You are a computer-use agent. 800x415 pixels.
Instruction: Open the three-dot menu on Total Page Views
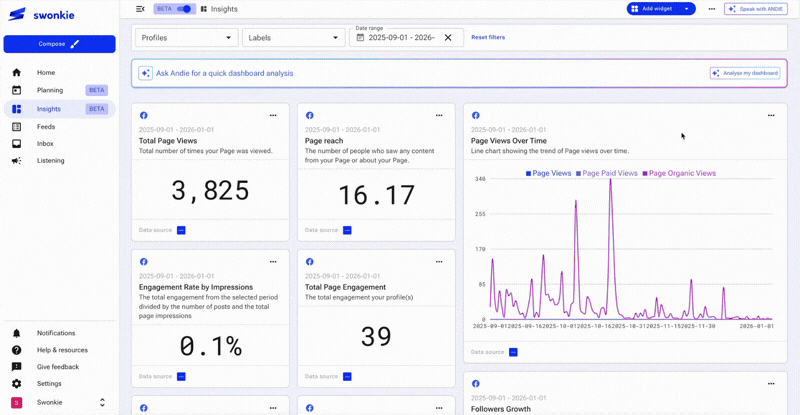[273, 116]
